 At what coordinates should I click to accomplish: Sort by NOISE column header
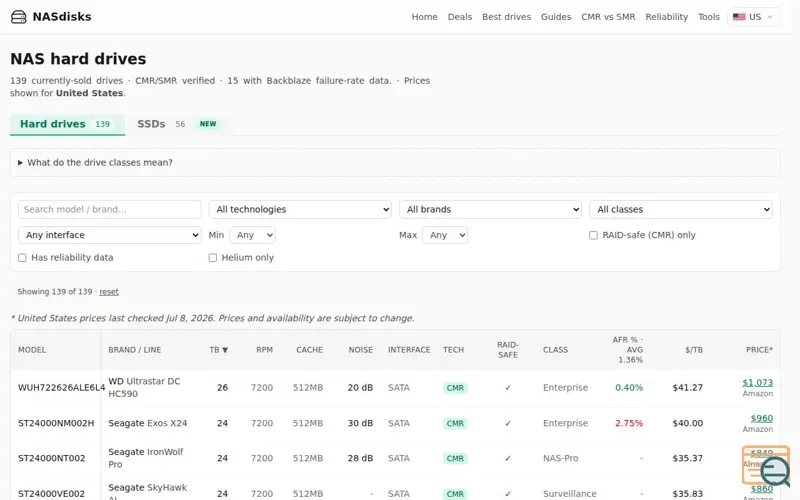(x=361, y=350)
